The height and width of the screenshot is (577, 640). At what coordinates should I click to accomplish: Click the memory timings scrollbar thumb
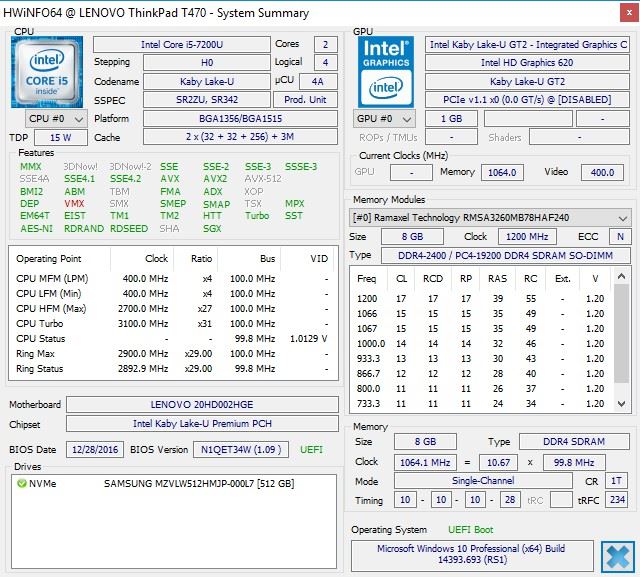pos(621,333)
